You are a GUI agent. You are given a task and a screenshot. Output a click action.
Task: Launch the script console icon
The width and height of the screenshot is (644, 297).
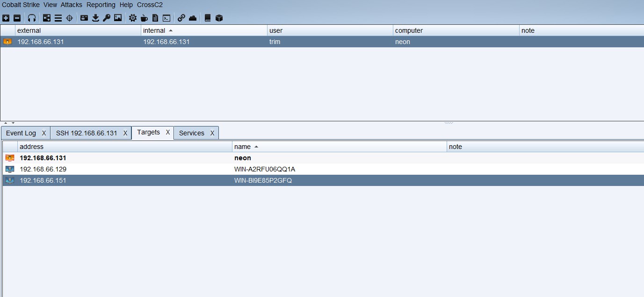(x=167, y=18)
